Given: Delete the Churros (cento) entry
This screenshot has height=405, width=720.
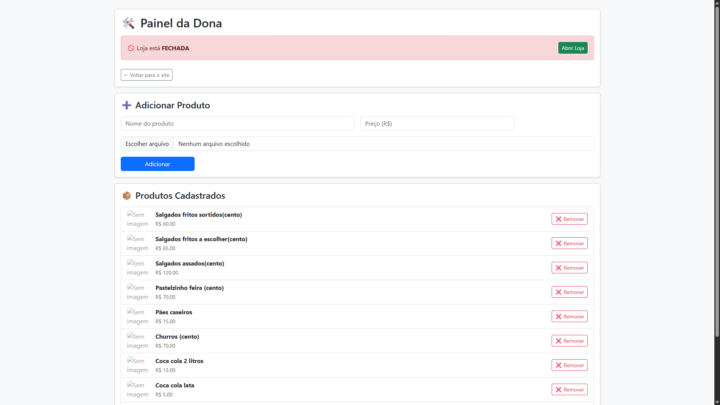Looking at the screenshot, I should point(569,341).
